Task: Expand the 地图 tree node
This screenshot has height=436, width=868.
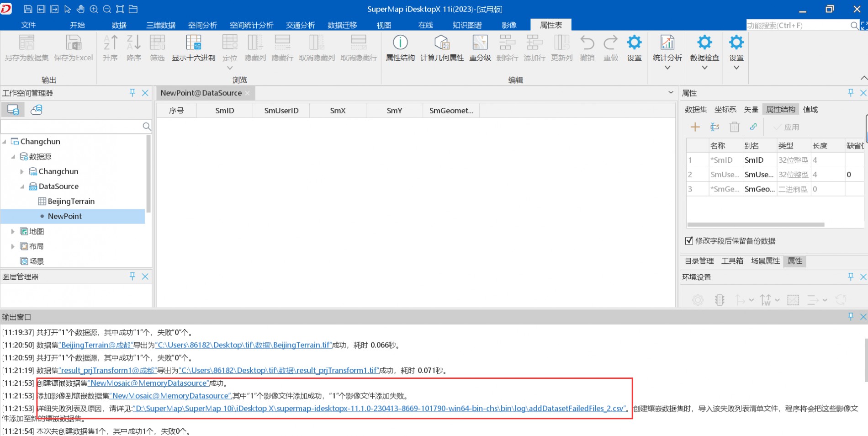Action: click(13, 232)
